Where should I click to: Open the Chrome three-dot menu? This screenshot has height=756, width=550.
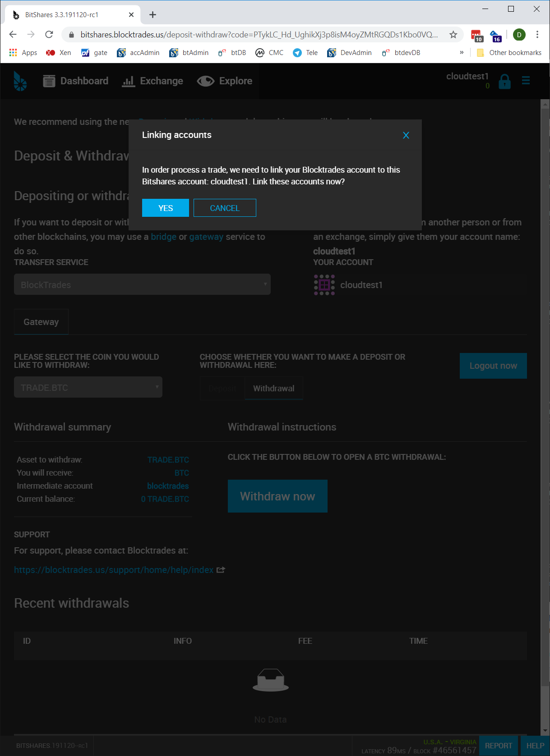(537, 35)
